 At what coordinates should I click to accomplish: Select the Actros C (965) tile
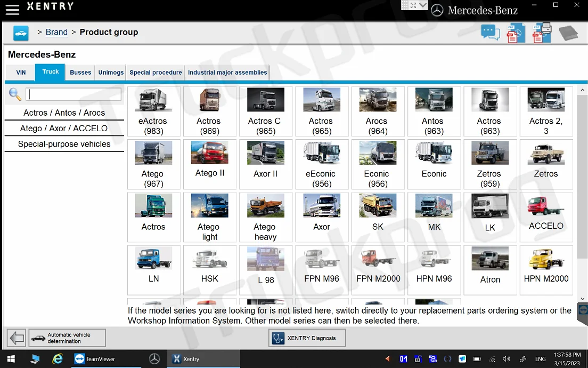[x=266, y=111]
